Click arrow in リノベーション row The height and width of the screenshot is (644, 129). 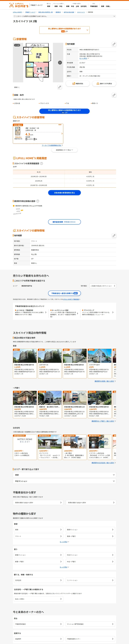coord(113,580)
